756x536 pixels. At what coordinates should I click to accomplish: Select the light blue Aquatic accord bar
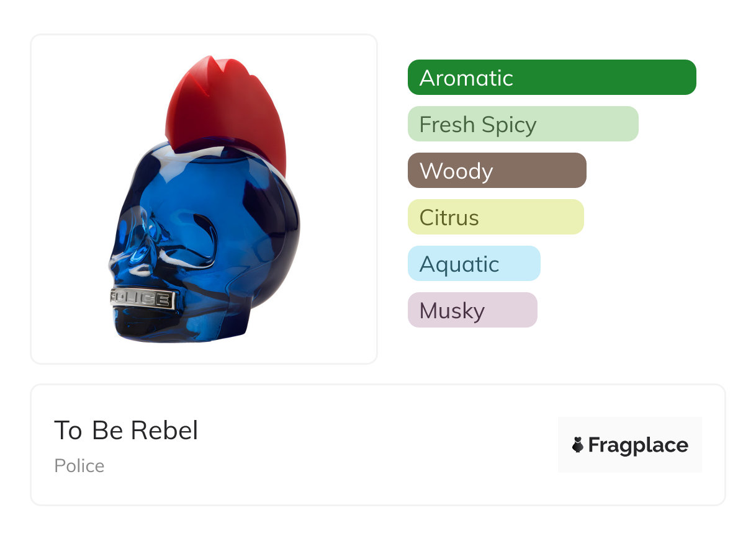tap(474, 264)
